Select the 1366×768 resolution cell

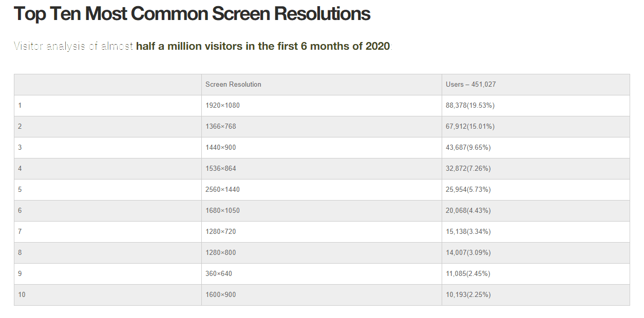(321, 127)
